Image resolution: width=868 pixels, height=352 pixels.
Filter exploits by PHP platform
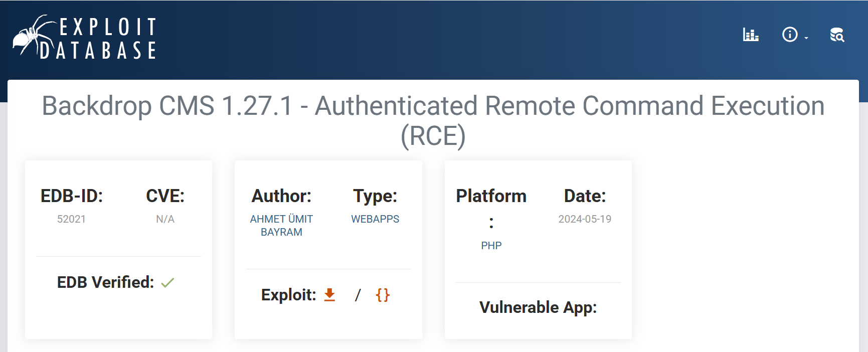491,246
